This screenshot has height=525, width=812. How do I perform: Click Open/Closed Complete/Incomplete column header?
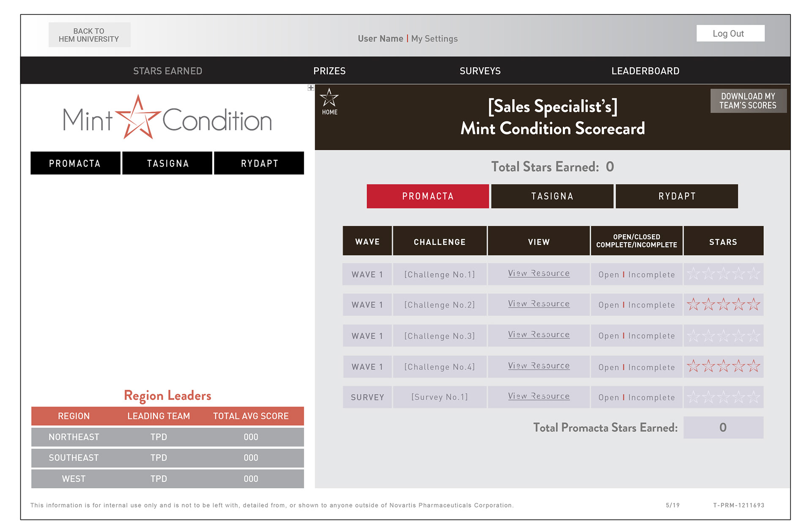point(636,241)
